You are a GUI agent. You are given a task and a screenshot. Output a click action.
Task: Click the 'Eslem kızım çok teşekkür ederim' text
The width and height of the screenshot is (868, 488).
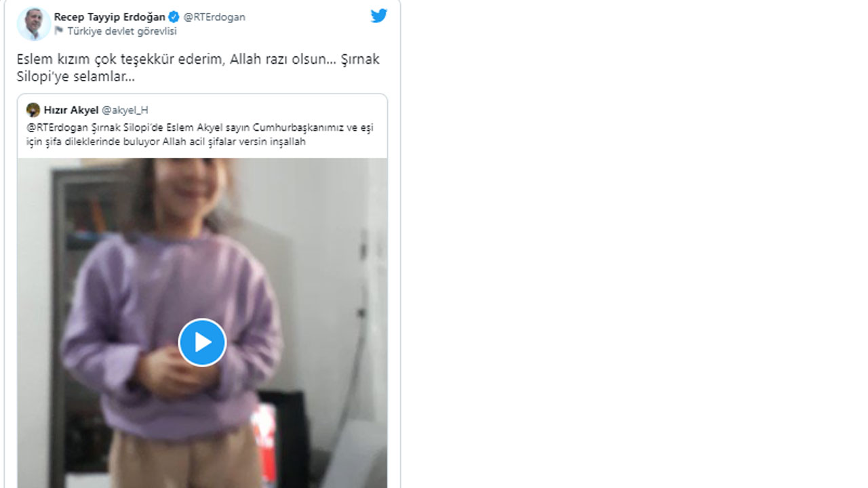click(120, 60)
